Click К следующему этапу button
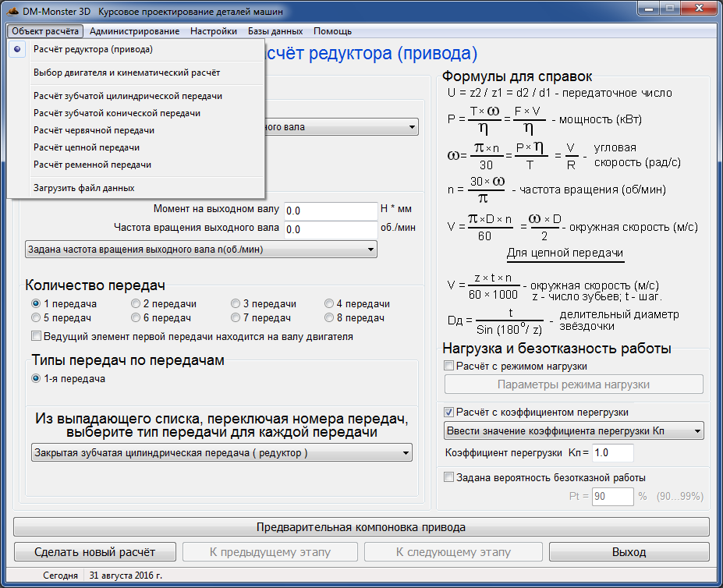This screenshot has height=588, width=723. tap(453, 551)
